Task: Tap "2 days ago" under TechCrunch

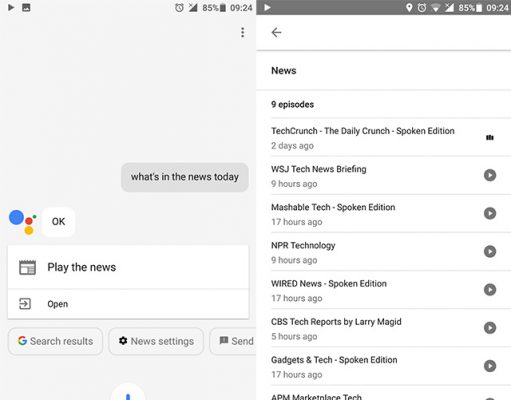Action: pyautogui.click(x=292, y=146)
